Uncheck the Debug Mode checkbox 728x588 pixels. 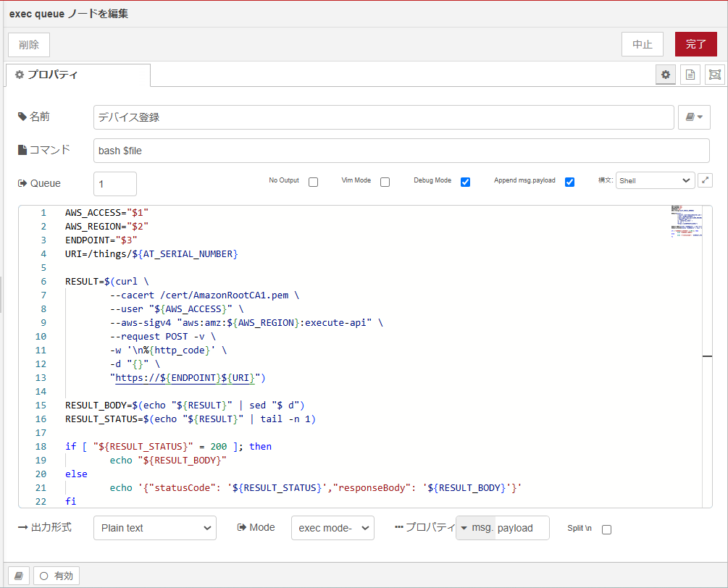[465, 182]
